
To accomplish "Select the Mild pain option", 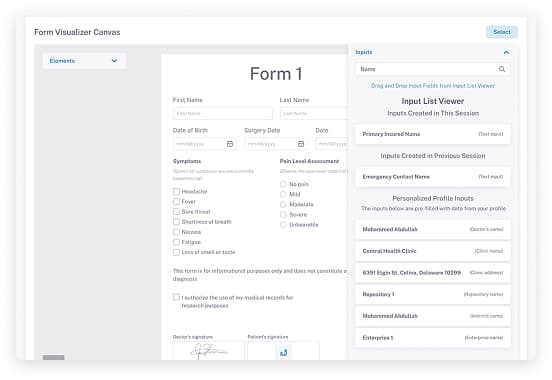I will pyautogui.click(x=283, y=194).
